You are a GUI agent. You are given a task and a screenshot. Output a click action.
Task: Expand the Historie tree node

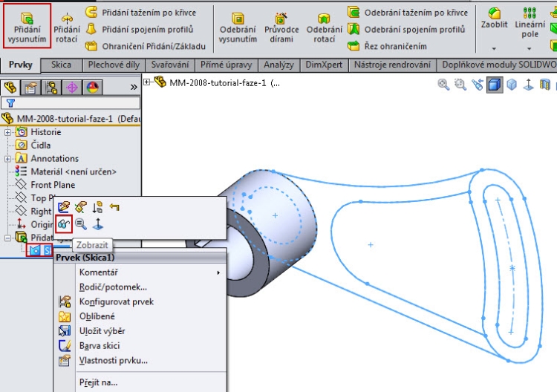pos(7,132)
